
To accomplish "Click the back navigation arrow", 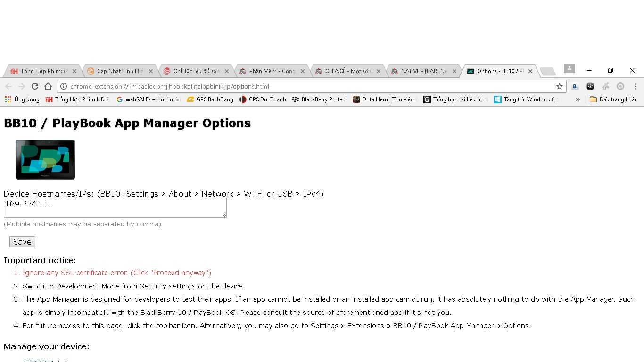I will (8, 86).
